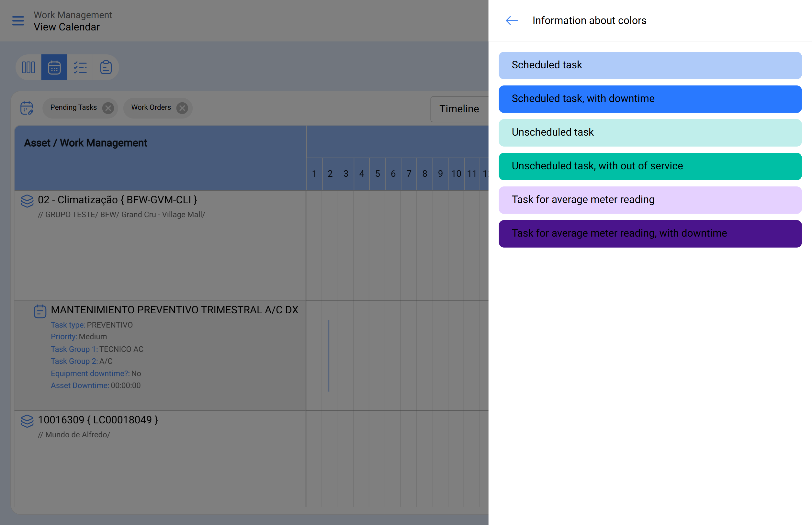Click the Scheduled task color swatch
812x525 pixels.
point(650,65)
